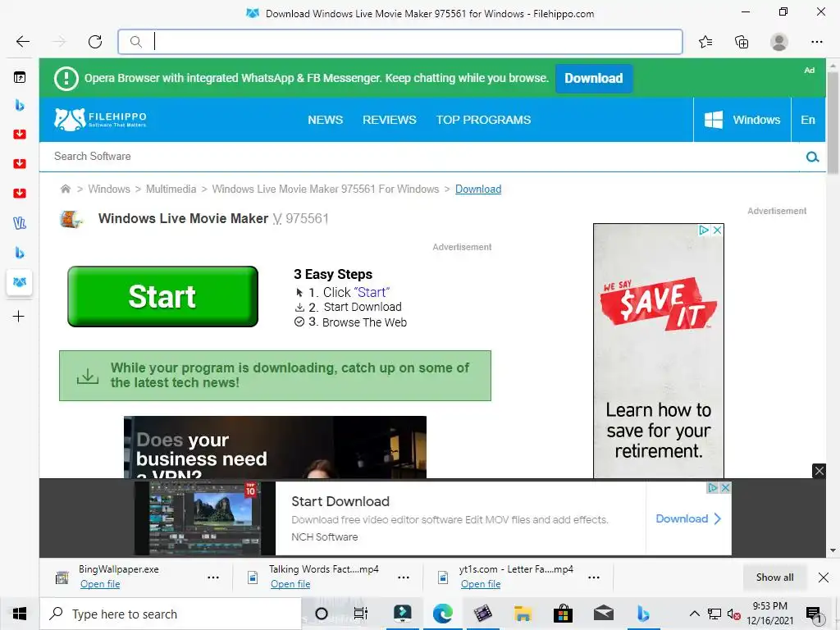The image size is (840, 630).
Task: Open the browser Settings and more menu
Action: pyautogui.click(x=816, y=42)
